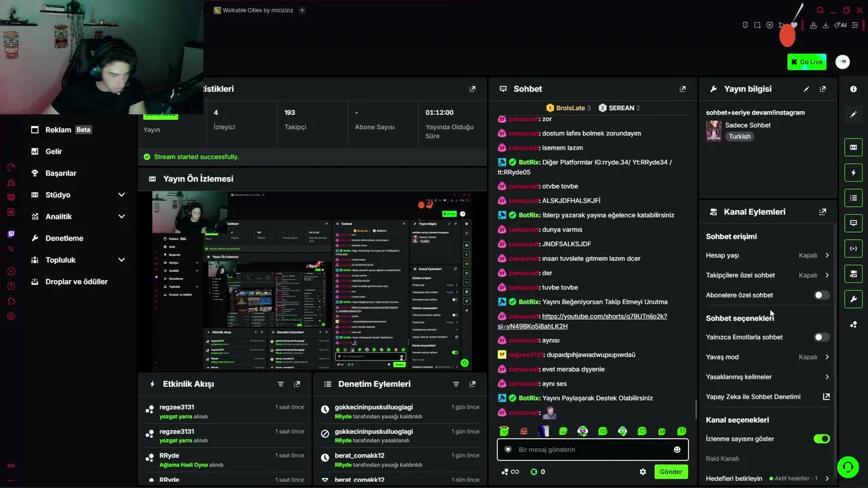Expand the Analitik menu chevron

[x=121, y=216]
